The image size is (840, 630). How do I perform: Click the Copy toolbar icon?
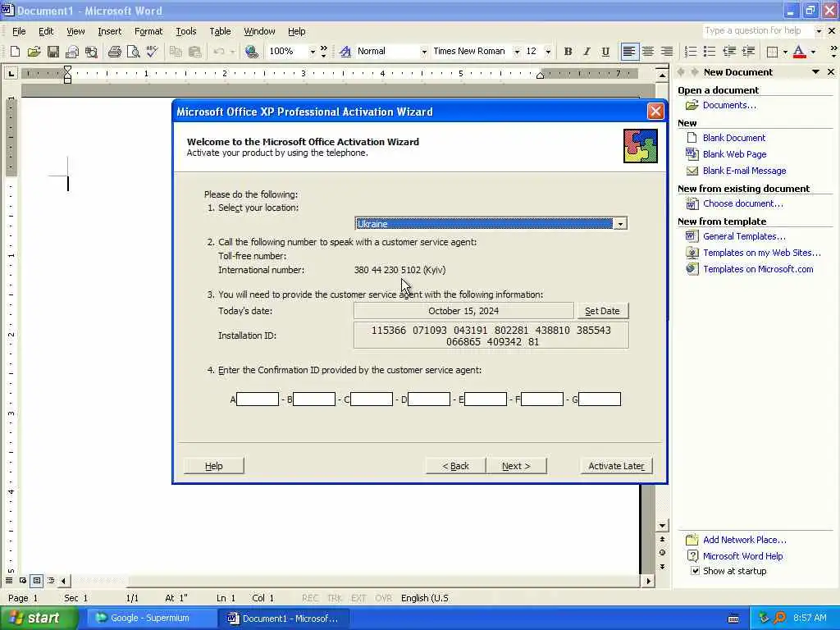tap(176, 52)
